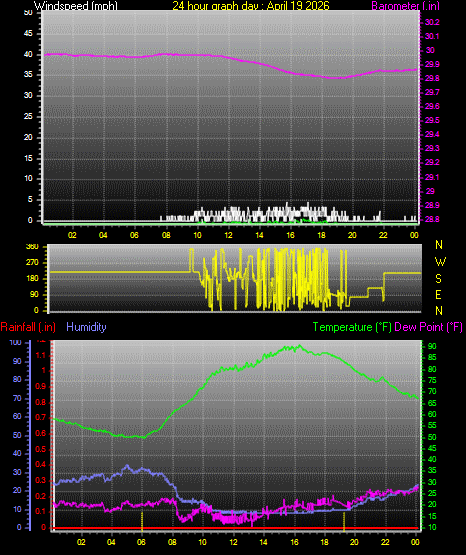The height and width of the screenshot is (555, 466).
Task: Select the E compass direction label
Action: (x=438, y=294)
